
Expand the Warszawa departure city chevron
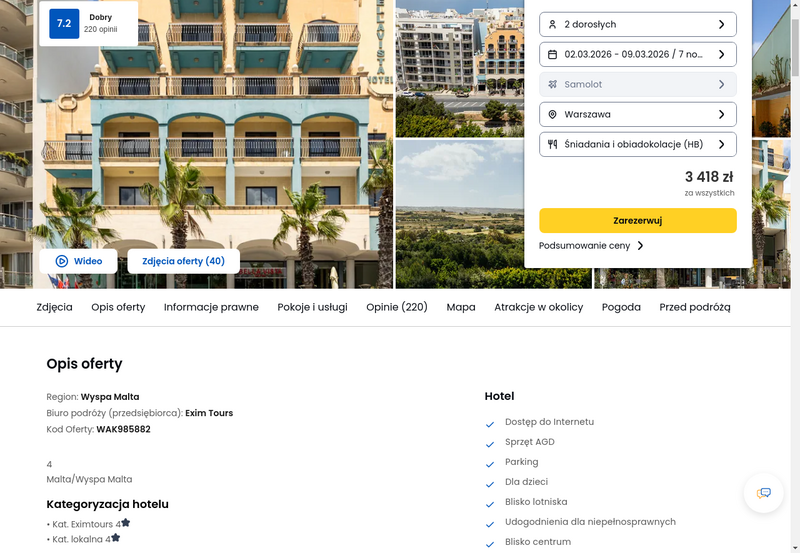click(x=721, y=115)
